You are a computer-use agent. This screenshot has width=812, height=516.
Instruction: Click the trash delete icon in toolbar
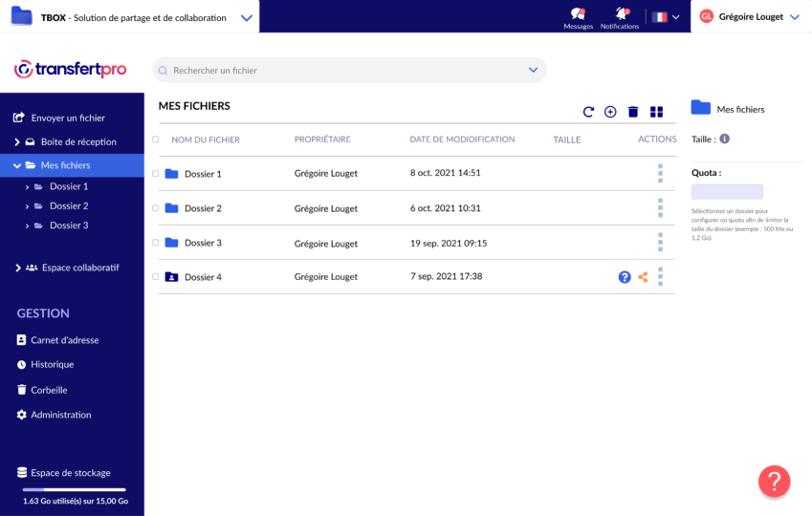click(632, 112)
